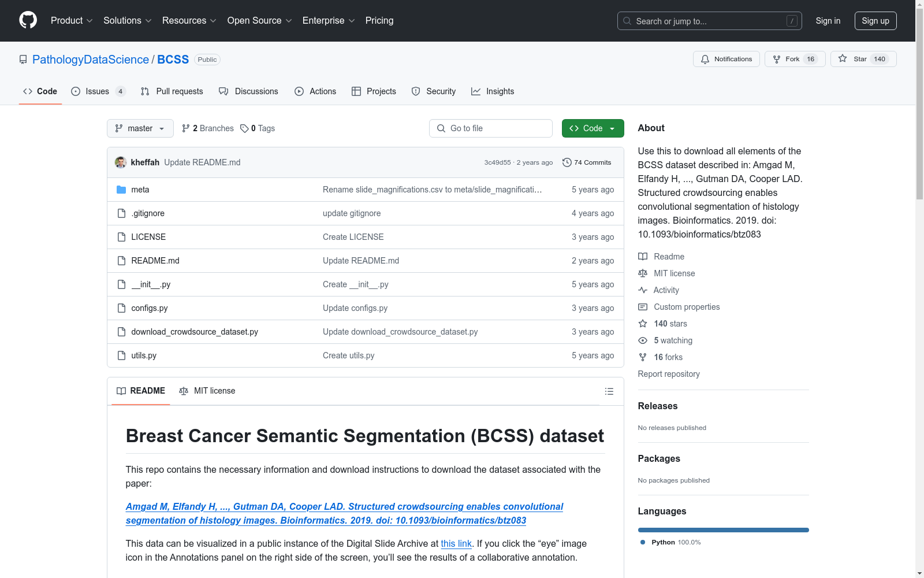Open the Pricing page
Viewport: 924px width, 578px height.
click(379, 20)
